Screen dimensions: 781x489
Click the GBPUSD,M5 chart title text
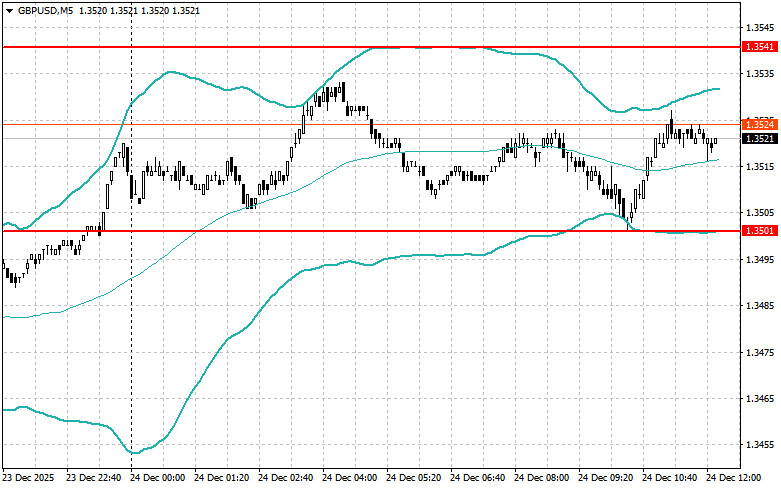tap(45, 10)
